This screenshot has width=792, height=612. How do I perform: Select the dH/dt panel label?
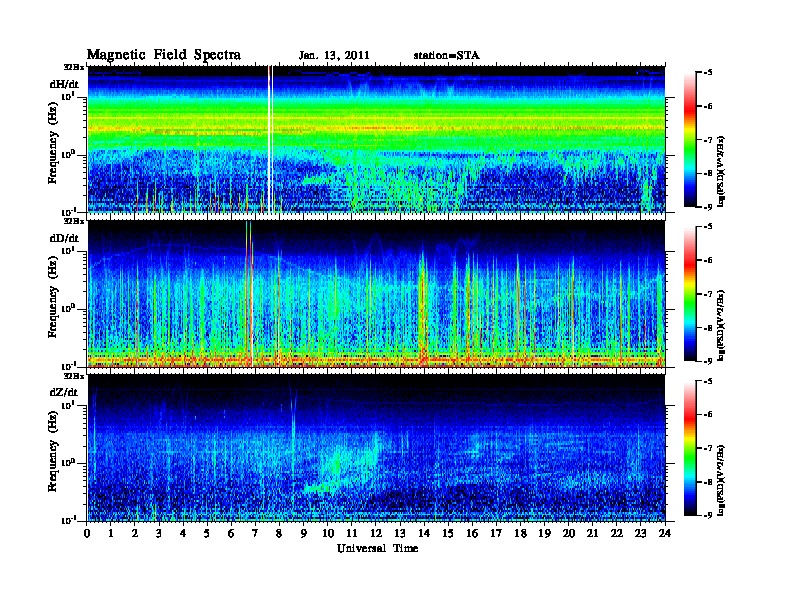pyautogui.click(x=64, y=84)
